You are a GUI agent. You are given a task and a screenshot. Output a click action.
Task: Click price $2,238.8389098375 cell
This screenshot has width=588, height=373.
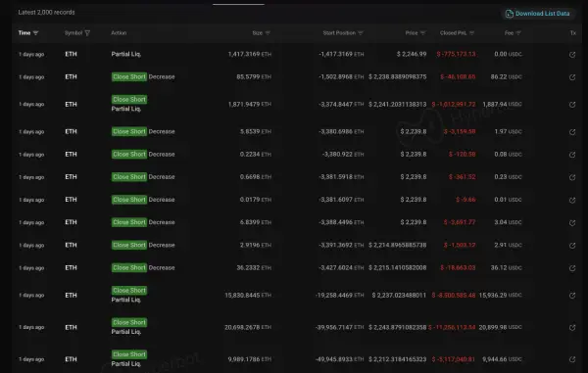coord(397,76)
